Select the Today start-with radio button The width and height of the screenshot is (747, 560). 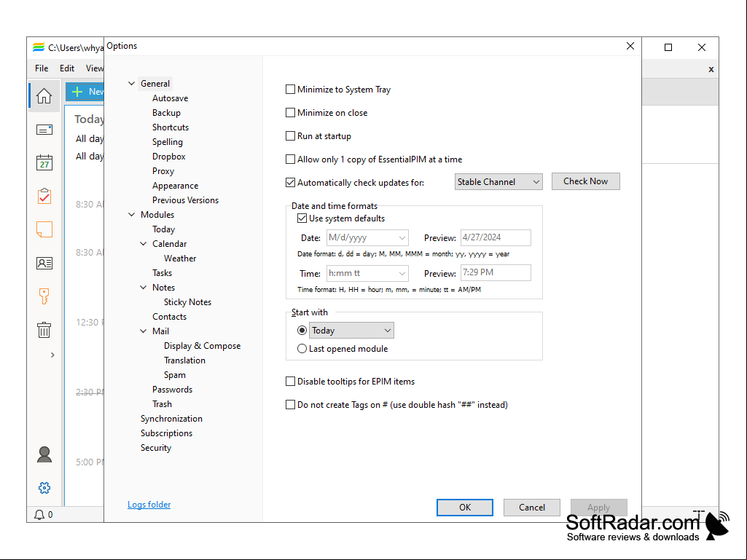click(302, 330)
